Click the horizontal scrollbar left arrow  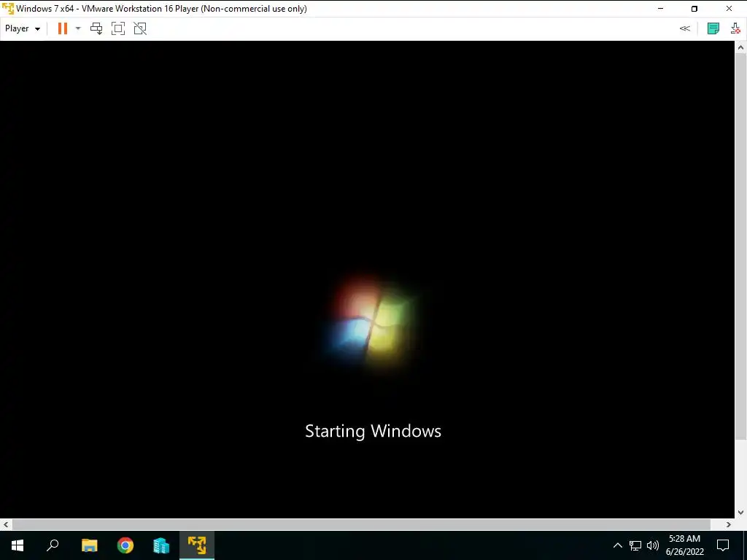pyautogui.click(x=6, y=524)
